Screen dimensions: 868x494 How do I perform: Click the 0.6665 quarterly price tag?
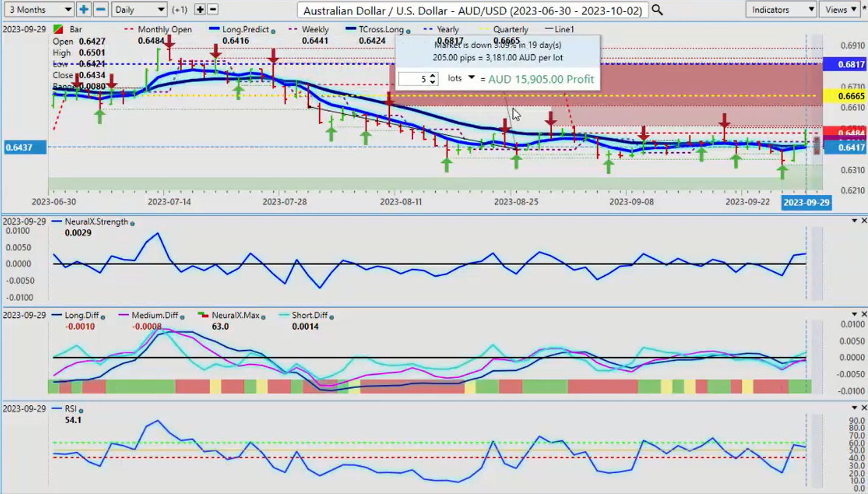tap(844, 96)
